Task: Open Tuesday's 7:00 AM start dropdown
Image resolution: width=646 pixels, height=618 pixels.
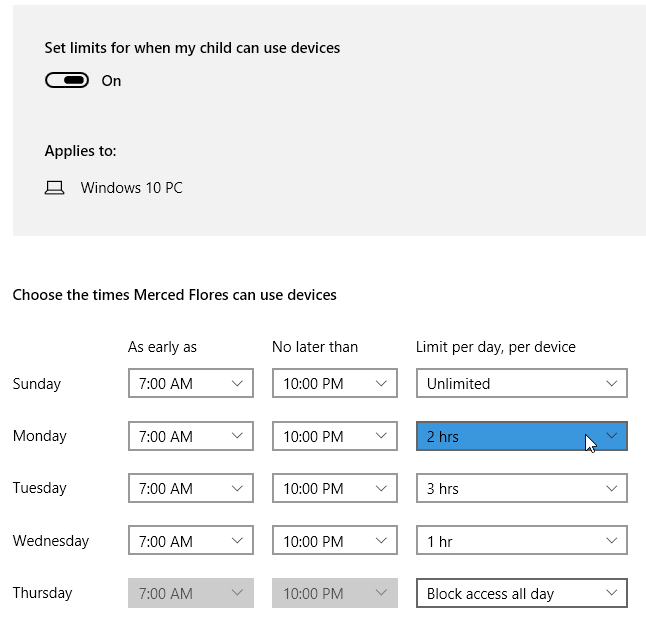Action: (190, 488)
